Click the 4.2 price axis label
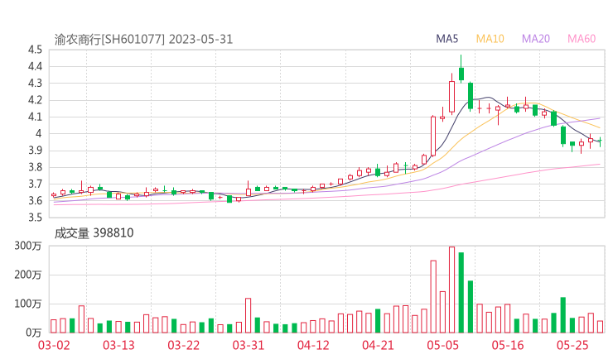 tap(35, 100)
